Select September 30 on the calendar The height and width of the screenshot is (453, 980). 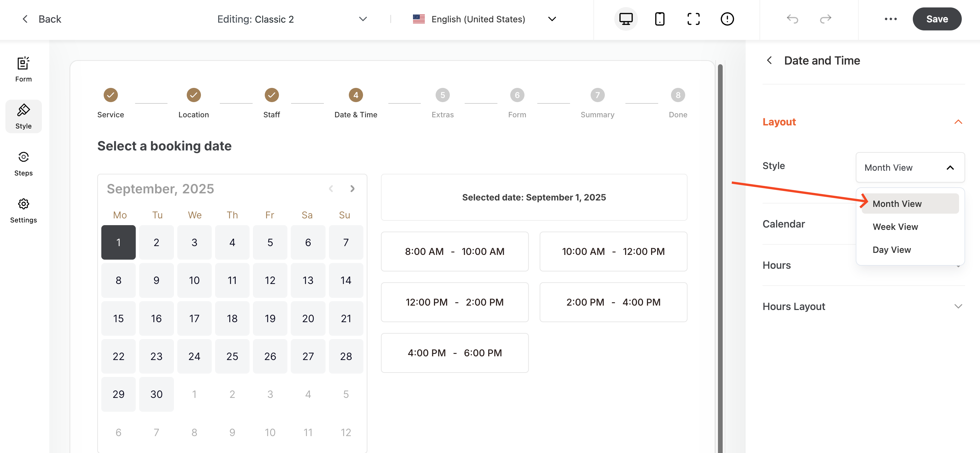point(156,394)
